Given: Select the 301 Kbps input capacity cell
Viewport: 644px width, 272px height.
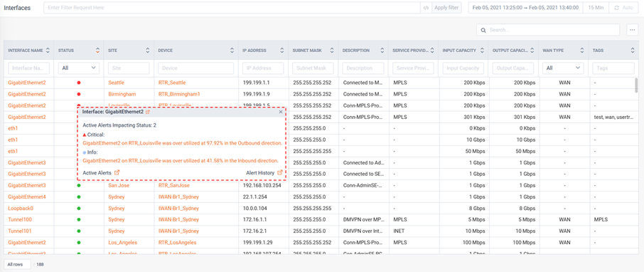Looking at the screenshot, I should tap(463, 117).
